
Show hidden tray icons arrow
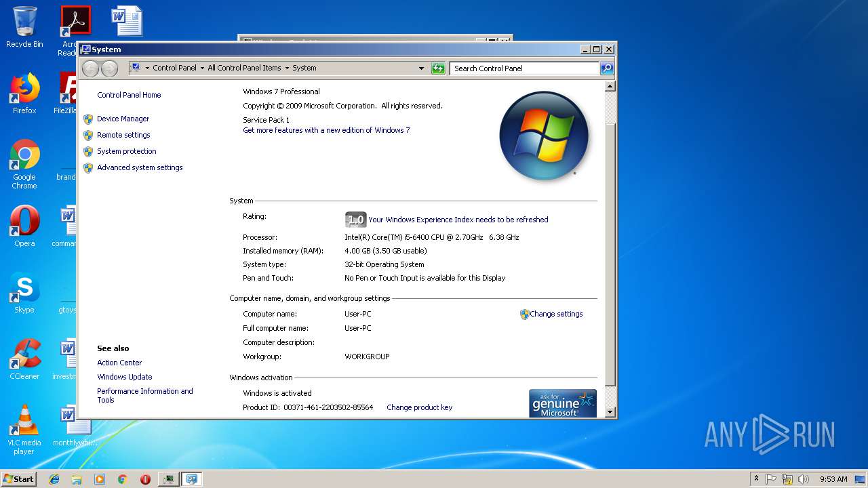coord(756,479)
